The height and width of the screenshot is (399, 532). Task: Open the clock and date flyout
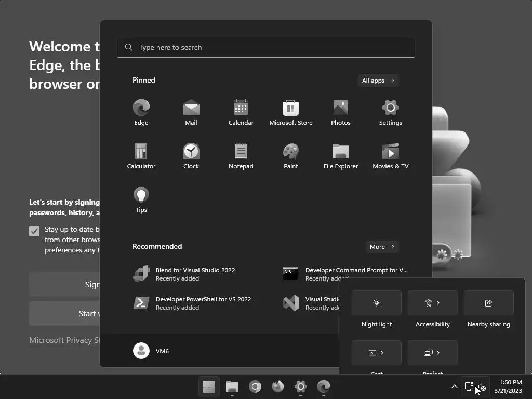pos(508,387)
